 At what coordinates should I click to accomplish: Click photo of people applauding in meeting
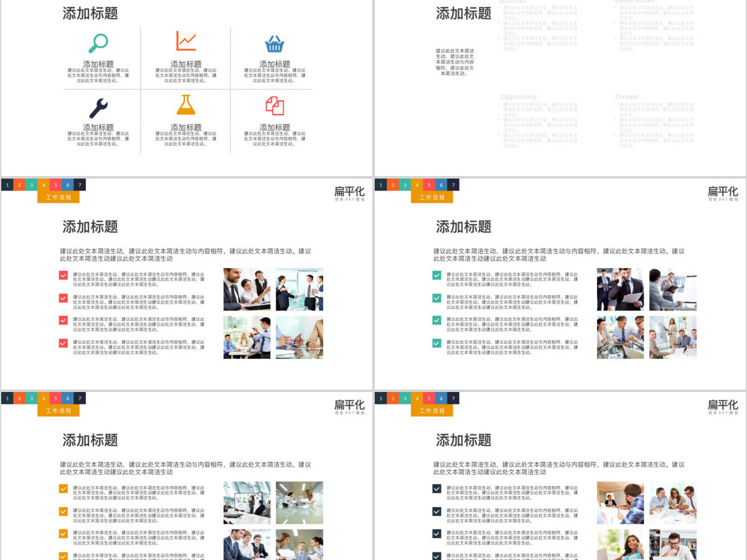[x=247, y=337]
